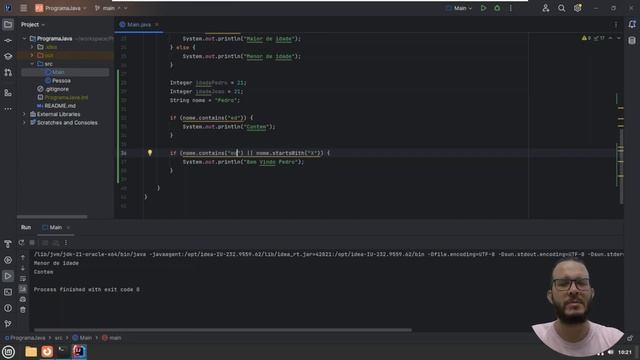Image resolution: width=640 pixels, height=360 pixels.
Task: Open the Files manager from the taskbar
Action: [x=31, y=351]
